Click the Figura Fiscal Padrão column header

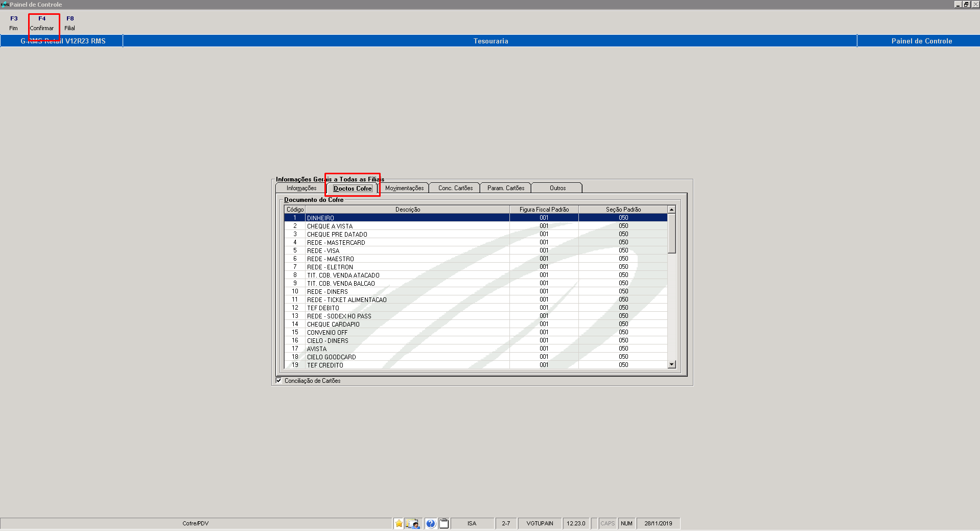click(x=544, y=210)
